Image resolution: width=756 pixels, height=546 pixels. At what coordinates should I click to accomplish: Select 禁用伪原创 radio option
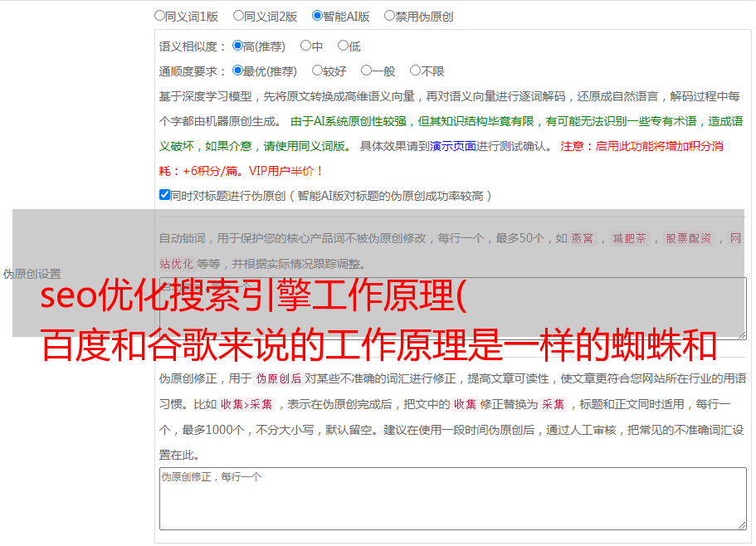coord(389,16)
